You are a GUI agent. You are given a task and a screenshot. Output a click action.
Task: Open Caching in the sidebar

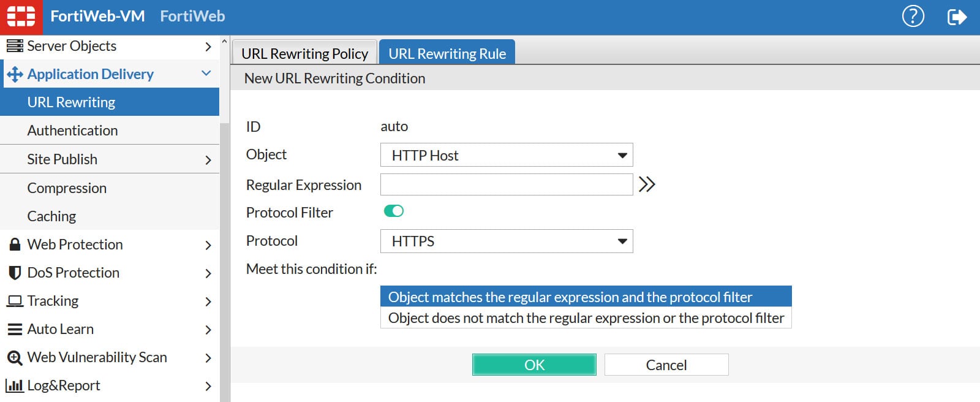[110, 216]
